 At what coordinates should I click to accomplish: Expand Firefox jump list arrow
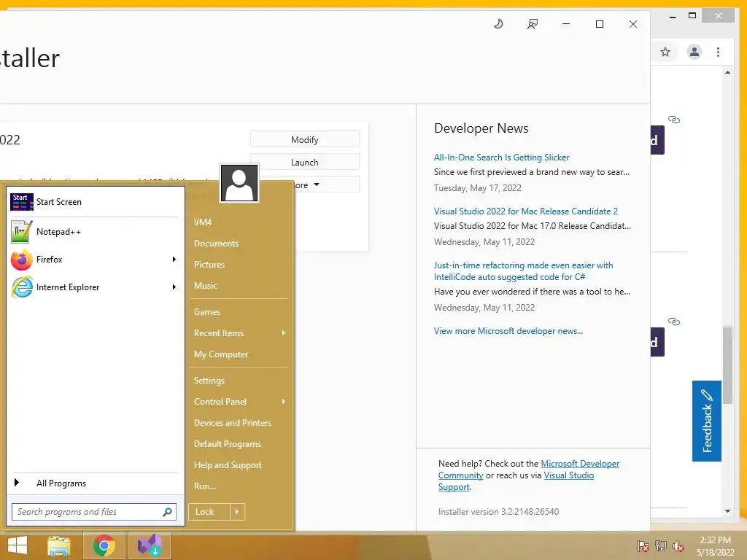[174, 260]
